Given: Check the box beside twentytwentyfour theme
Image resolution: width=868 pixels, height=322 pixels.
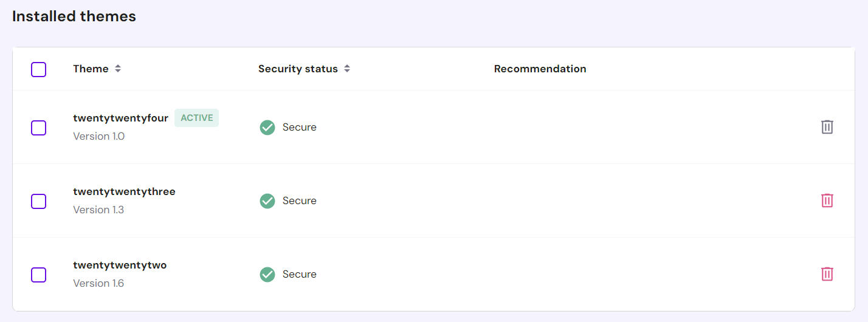Looking at the screenshot, I should [38, 128].
